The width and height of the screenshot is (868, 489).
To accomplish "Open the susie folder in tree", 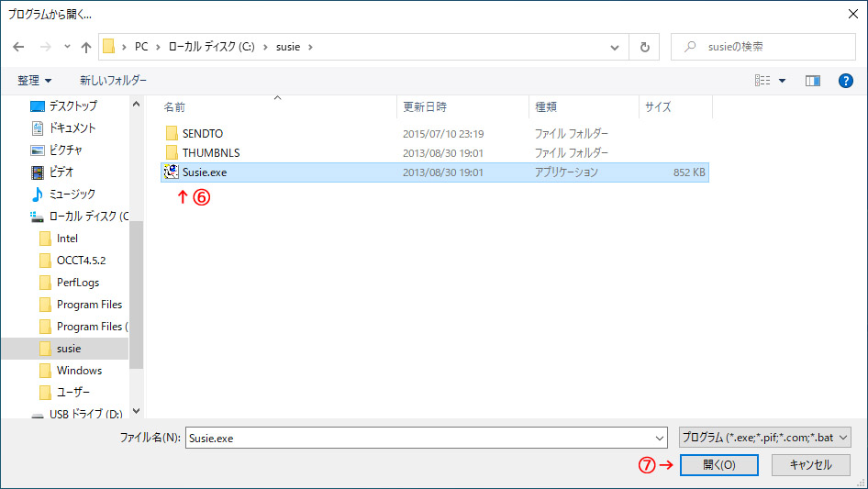I will 69,349.
